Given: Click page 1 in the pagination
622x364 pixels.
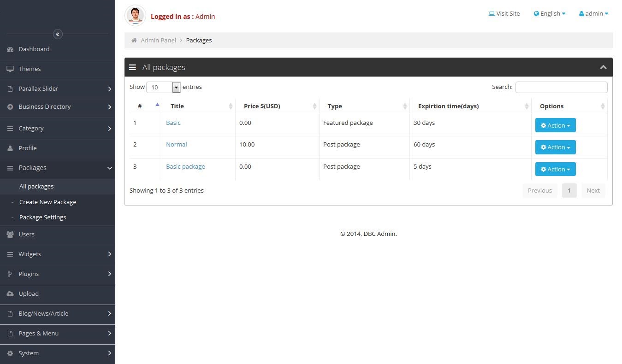Looking at the screenshot, I should (569, 191).
